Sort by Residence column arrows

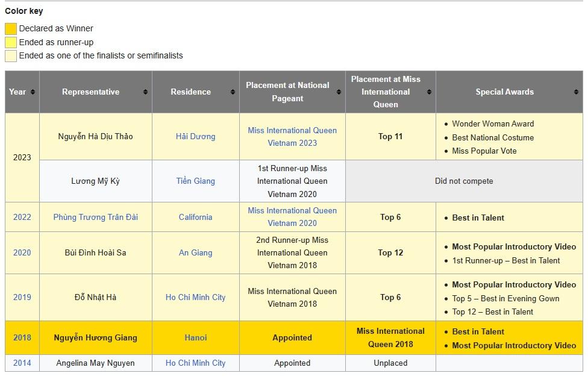(x=233, y=92)
